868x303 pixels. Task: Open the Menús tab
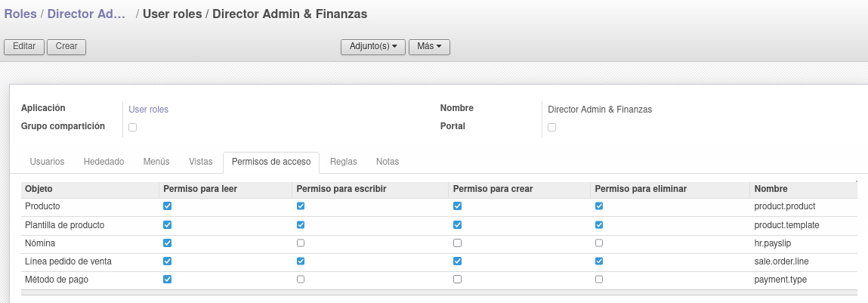(156, 162)
